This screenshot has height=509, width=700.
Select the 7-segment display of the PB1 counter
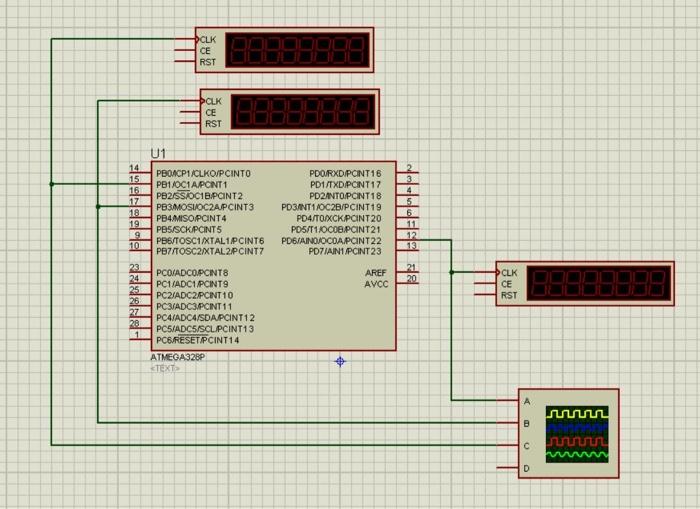[298, 50]
